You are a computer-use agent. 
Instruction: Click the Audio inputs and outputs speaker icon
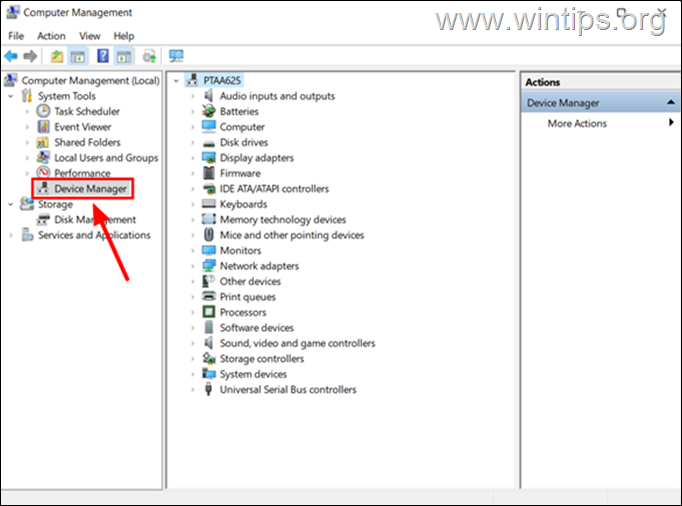click(209, 96)
